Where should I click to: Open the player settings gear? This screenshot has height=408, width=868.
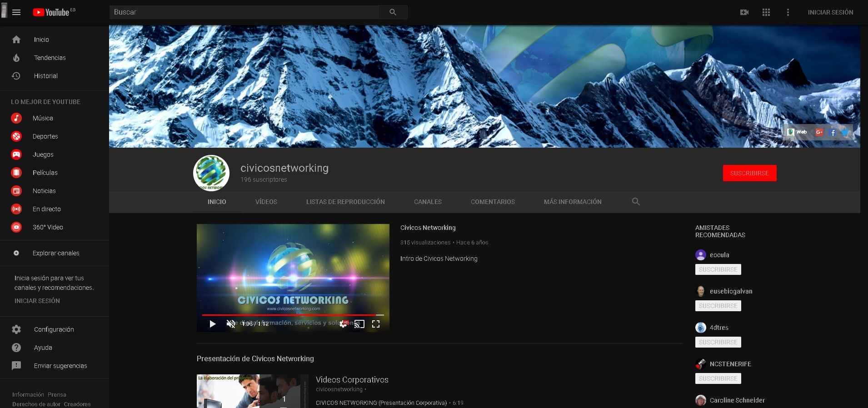click(344, 324)
